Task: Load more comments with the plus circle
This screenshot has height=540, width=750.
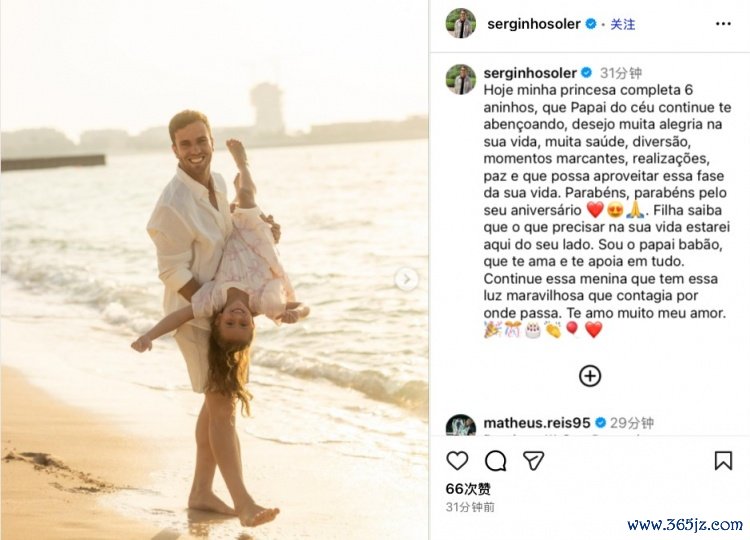Action: tap(590, 376)
